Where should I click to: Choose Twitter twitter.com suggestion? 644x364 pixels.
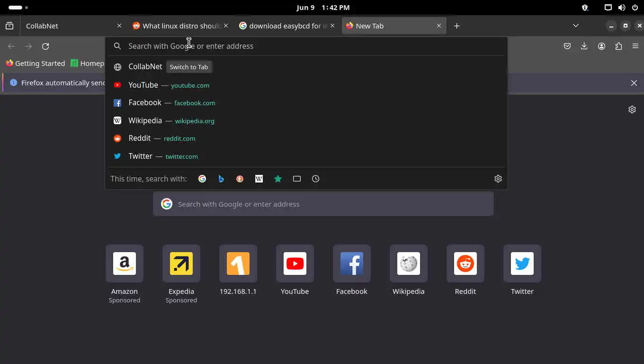pos(306,156)
